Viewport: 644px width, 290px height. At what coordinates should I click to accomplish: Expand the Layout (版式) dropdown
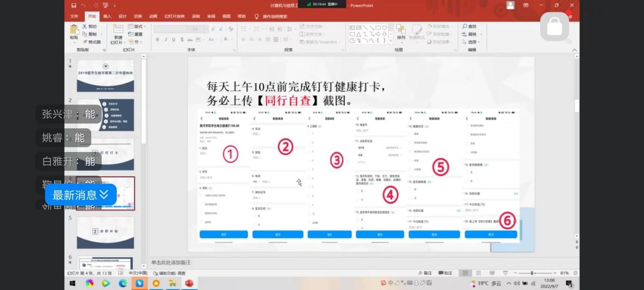pyautogui.click(x=138, y=27)
